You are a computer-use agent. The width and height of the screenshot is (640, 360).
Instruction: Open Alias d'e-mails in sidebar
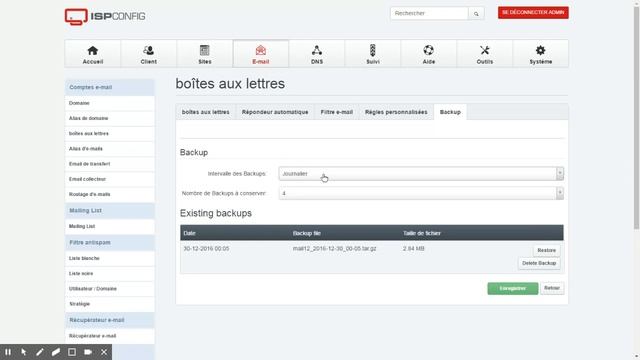pyautogui.click(x=109, y=149)
